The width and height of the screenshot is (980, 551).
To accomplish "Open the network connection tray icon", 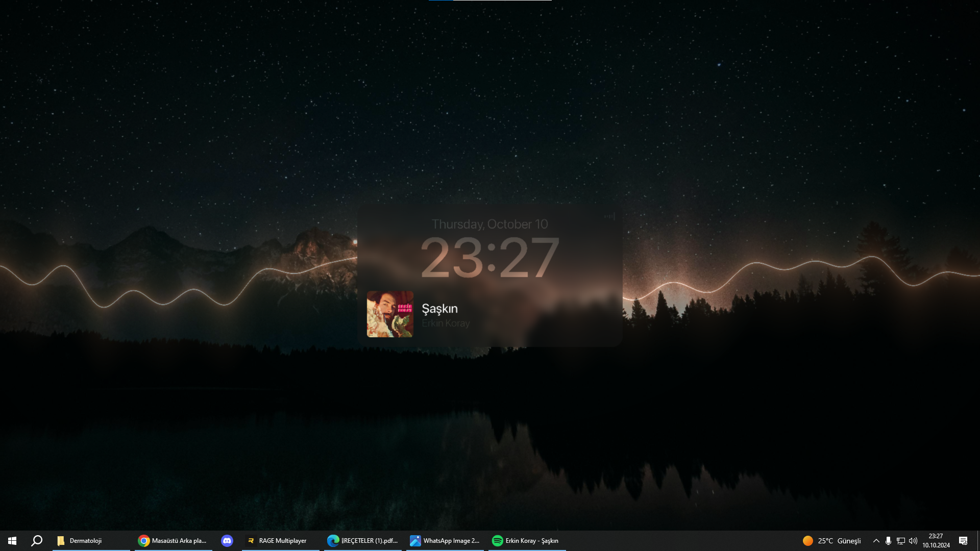I will [901, 541].
